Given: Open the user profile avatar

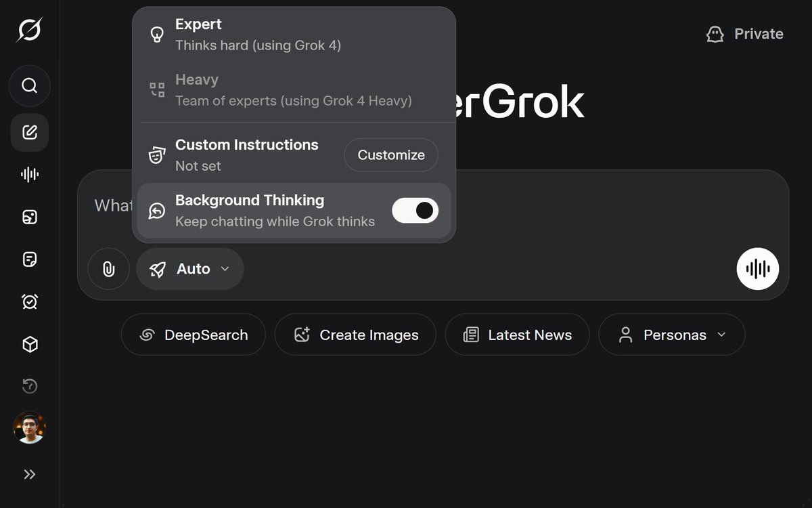Looking at the screenshot, I should coord(29,428).
